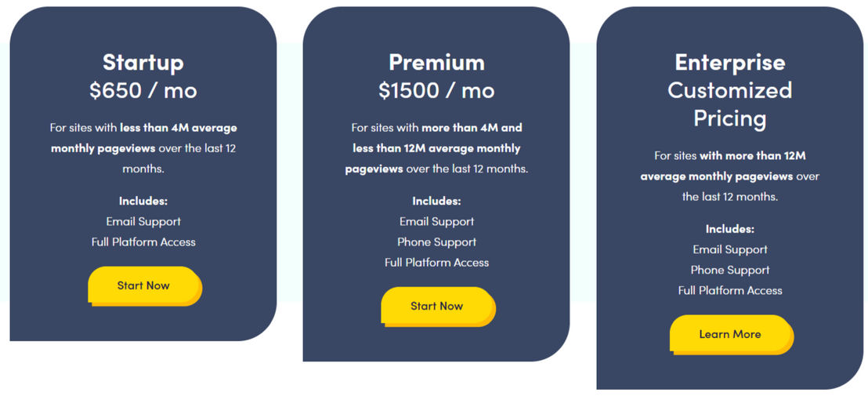Click Full Platform Access in the Premium card
The height and width of the screenshot is (396, 868).
(x=437, y=263)
